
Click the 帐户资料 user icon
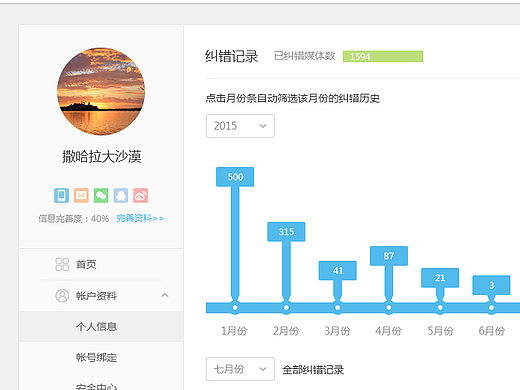click(62, 296)
